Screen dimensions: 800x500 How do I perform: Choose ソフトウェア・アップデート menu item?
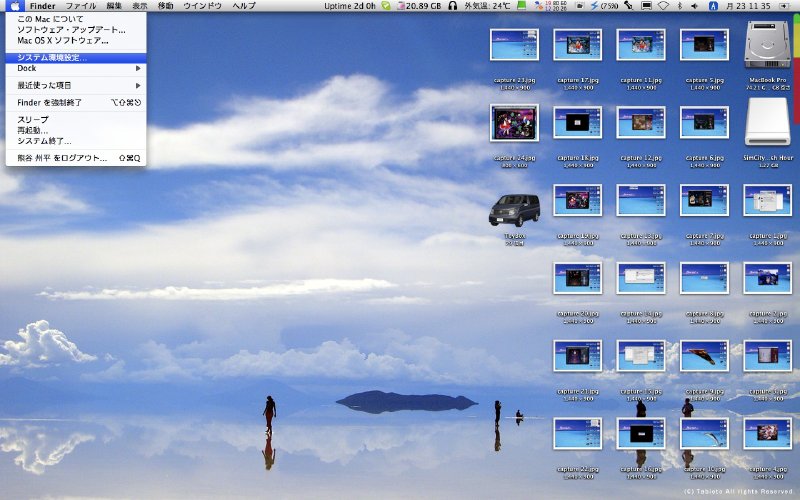(76, 30)
